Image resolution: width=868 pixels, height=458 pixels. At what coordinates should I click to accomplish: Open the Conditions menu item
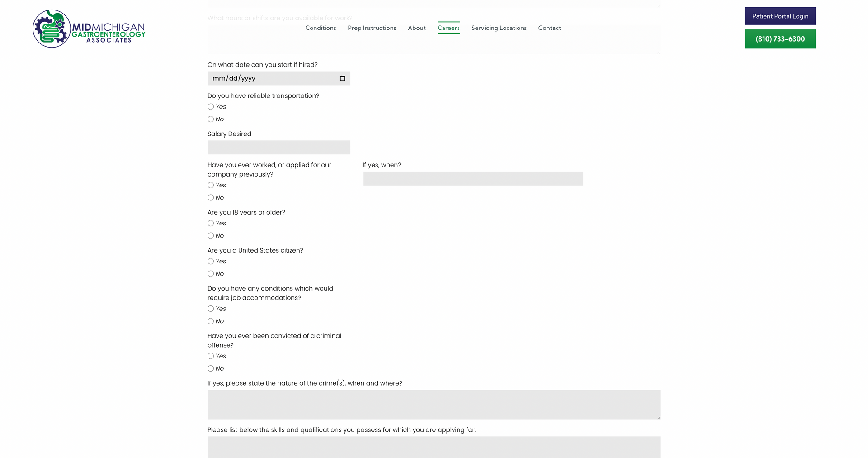pyautogui.click(x=321, y=28)
